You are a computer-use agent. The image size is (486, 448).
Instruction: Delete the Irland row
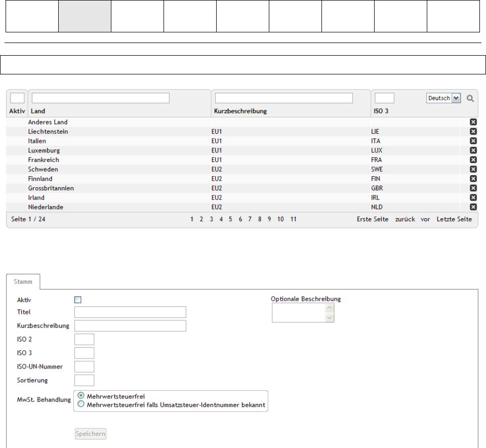pos(473,197)
